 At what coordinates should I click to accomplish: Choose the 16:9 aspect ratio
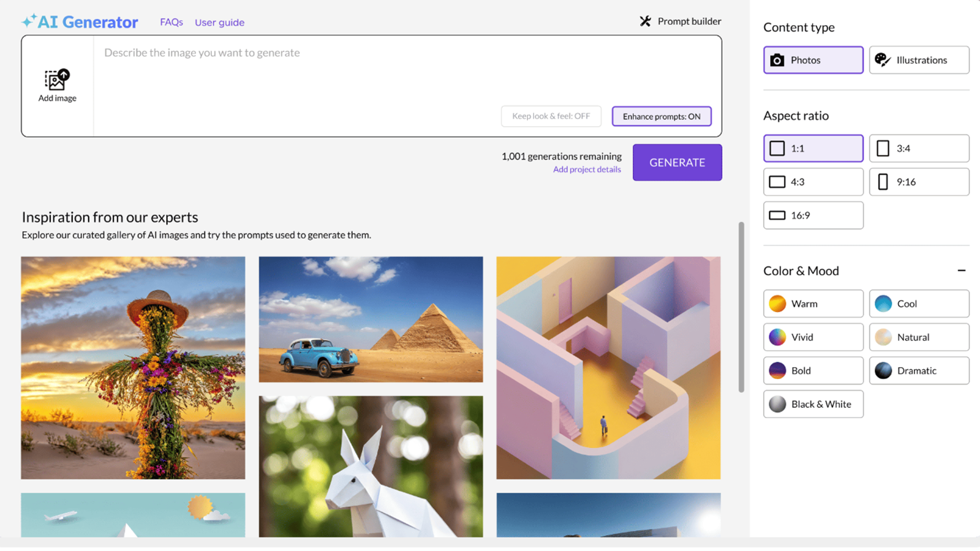813,216
